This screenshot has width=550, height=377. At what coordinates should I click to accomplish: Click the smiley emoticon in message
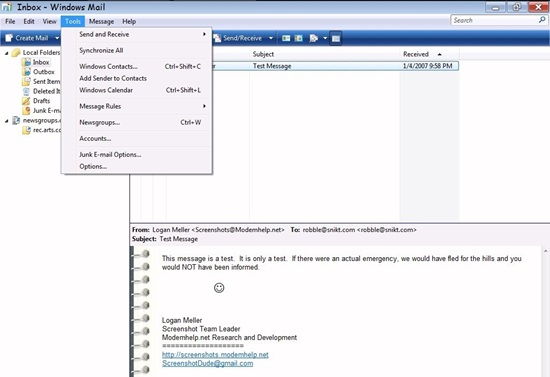pyautogui.click(x=219, y=288)
